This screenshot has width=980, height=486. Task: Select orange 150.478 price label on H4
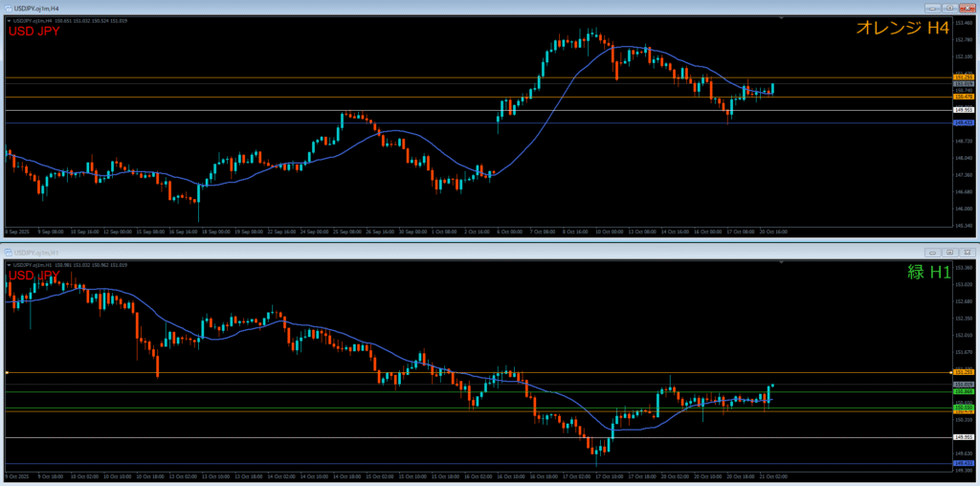point(964,97)
